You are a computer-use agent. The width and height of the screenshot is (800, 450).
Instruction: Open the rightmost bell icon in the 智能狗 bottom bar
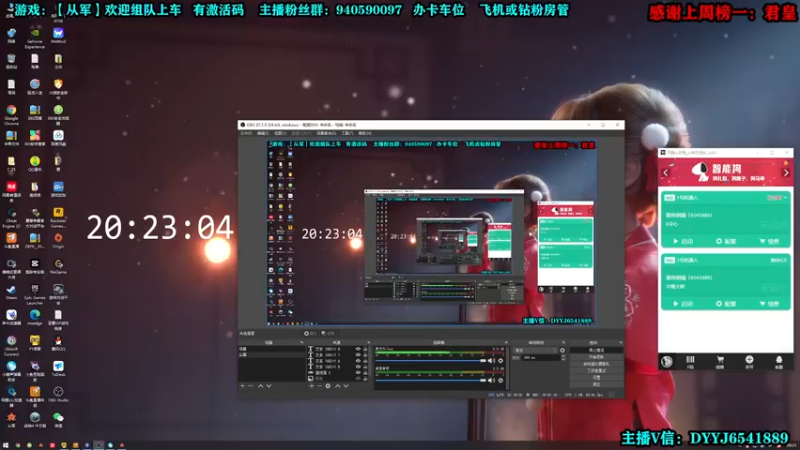click(x=779, y=360)
